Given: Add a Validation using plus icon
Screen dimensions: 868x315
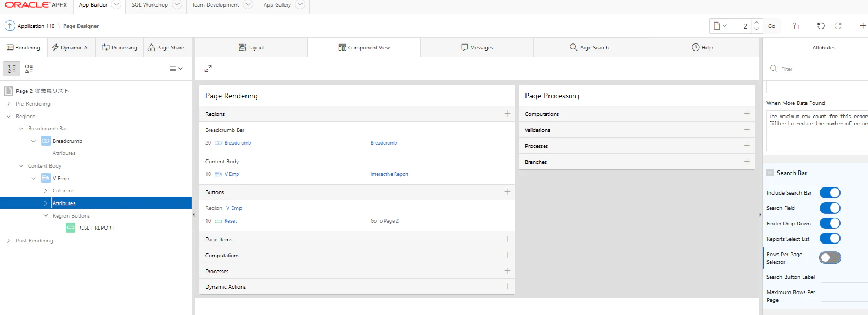Looking at the screenshot, I should 747,130.
